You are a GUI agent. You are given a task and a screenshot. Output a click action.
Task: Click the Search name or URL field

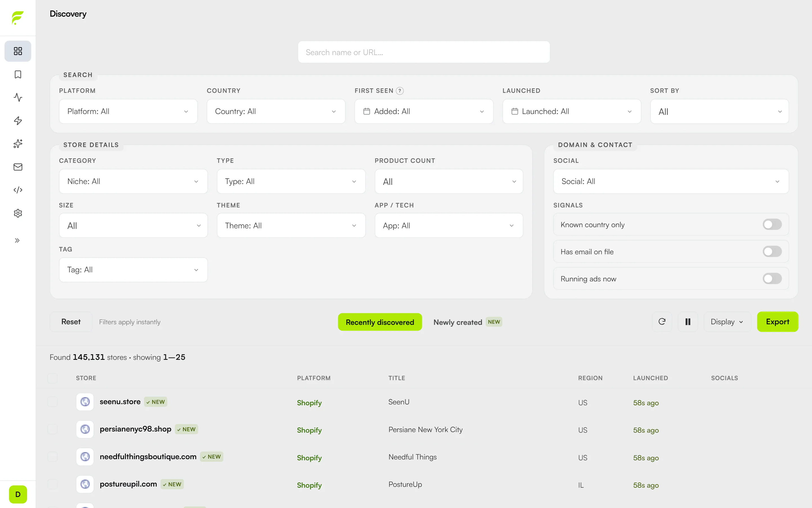pos(424,52)
